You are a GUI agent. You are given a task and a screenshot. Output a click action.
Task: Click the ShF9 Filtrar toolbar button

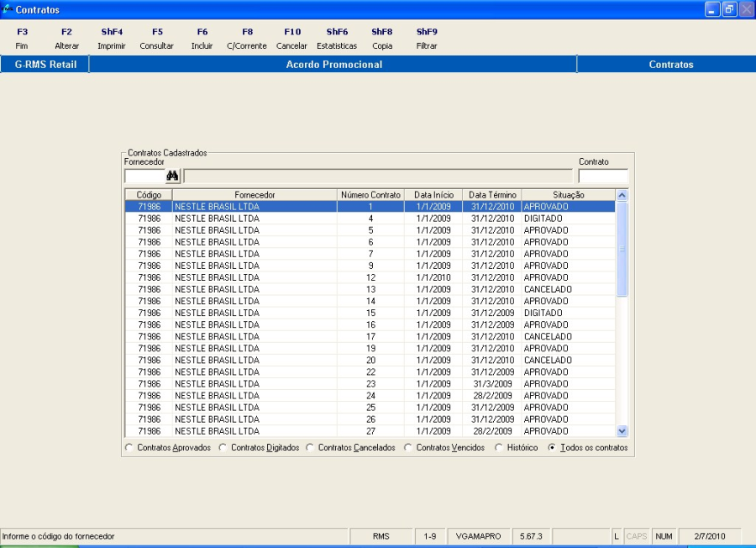[x=427, y=39]
